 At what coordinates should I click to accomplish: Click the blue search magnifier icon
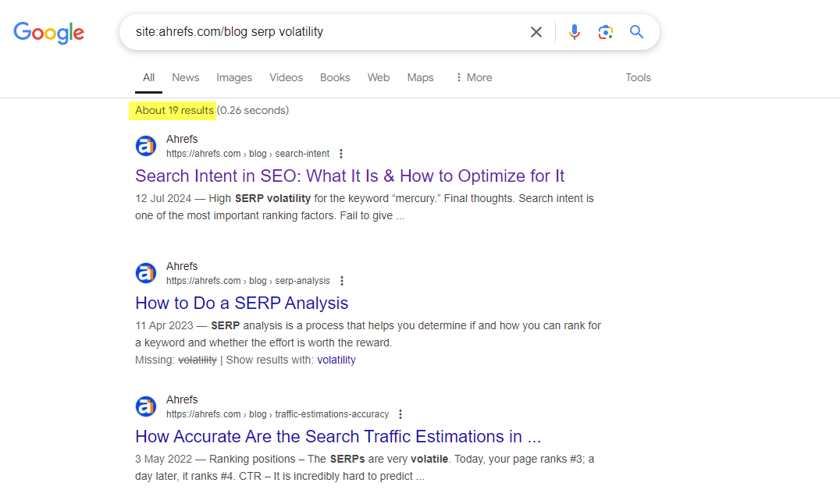636,31
